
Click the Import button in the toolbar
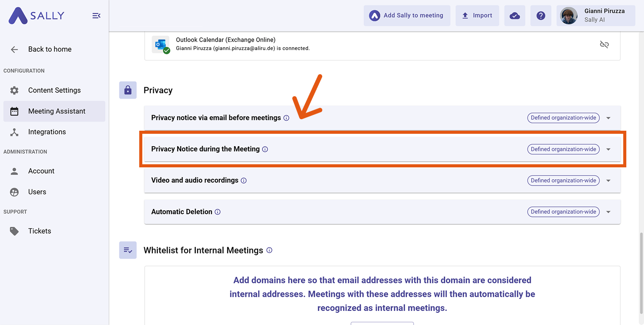(x=477, y=15)
